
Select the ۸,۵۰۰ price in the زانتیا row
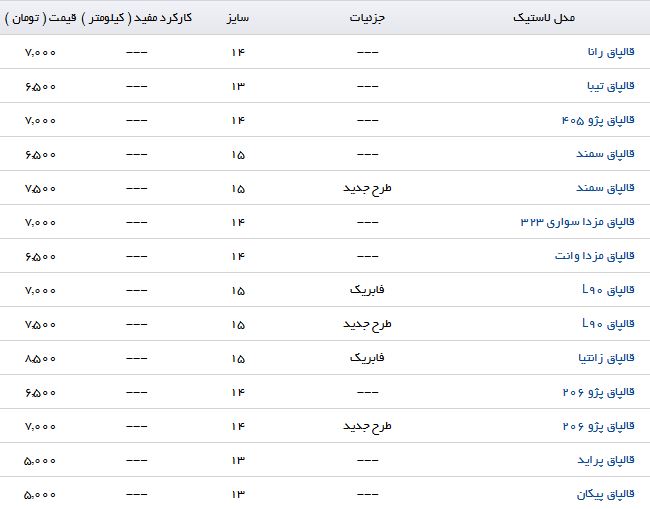click(x=40, y=359)
